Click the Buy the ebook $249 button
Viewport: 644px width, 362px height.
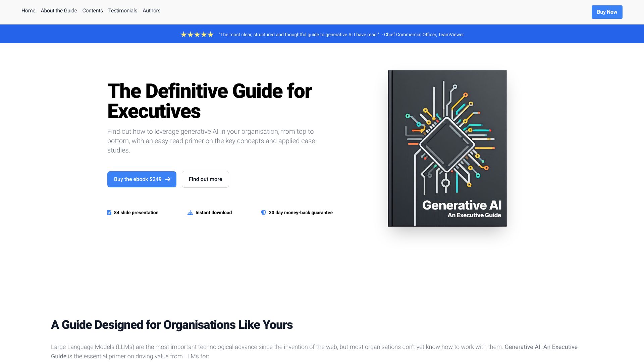(142, 179)
